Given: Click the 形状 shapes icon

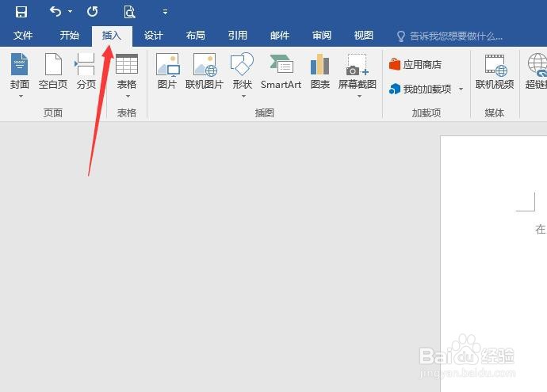Looking at the screenshot, I should point(242,64).
